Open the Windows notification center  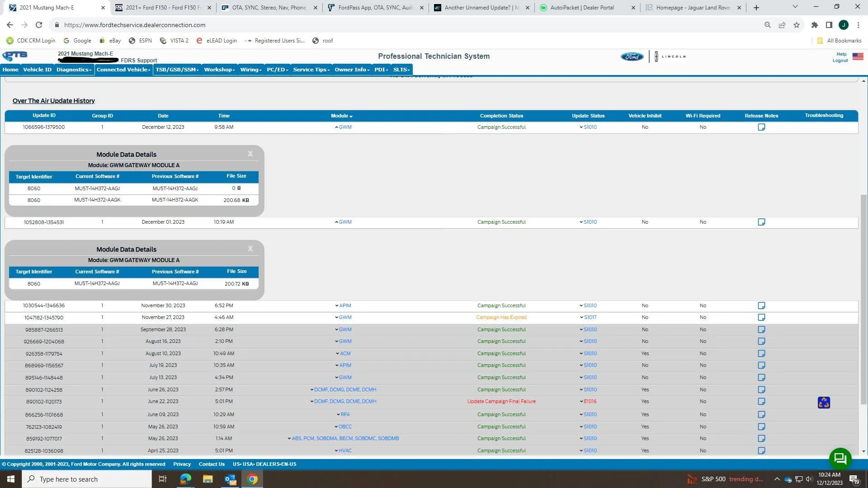854,479
